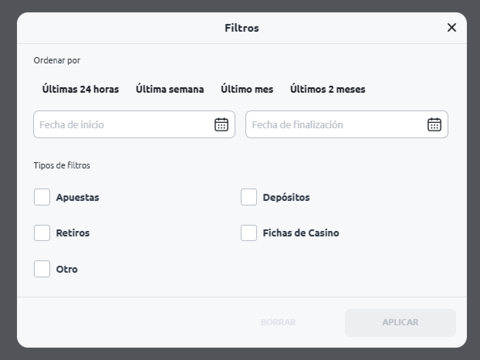Screen dimensions: 480x360
Task: Enable the Depósitos checkbox
Action: click(249, 197)
